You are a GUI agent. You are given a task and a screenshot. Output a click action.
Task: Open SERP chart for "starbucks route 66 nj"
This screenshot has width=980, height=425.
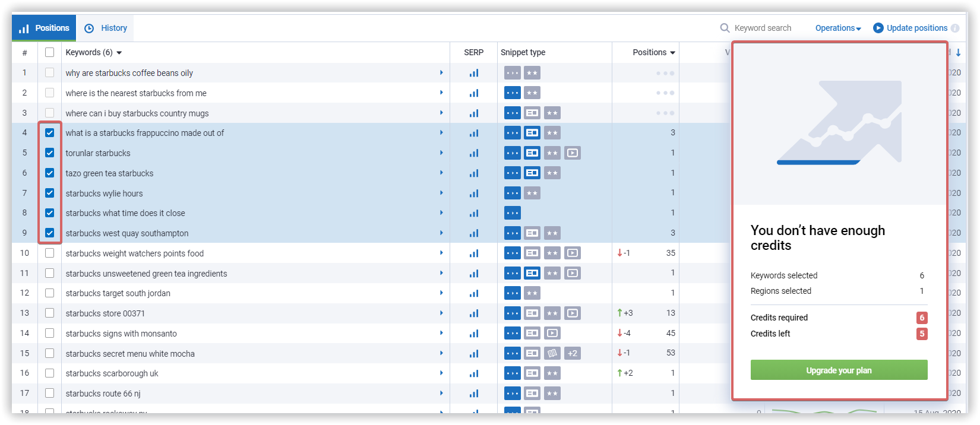pos(473,394)
